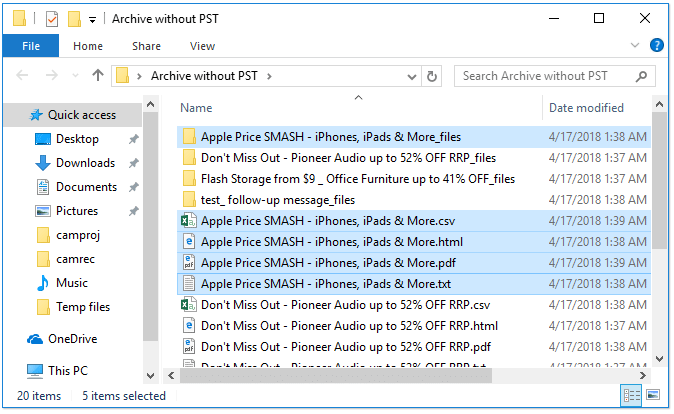This screenshot has height=414, width=674.
Task: Click the pin icon next to Documents
Action: (134, 187)
